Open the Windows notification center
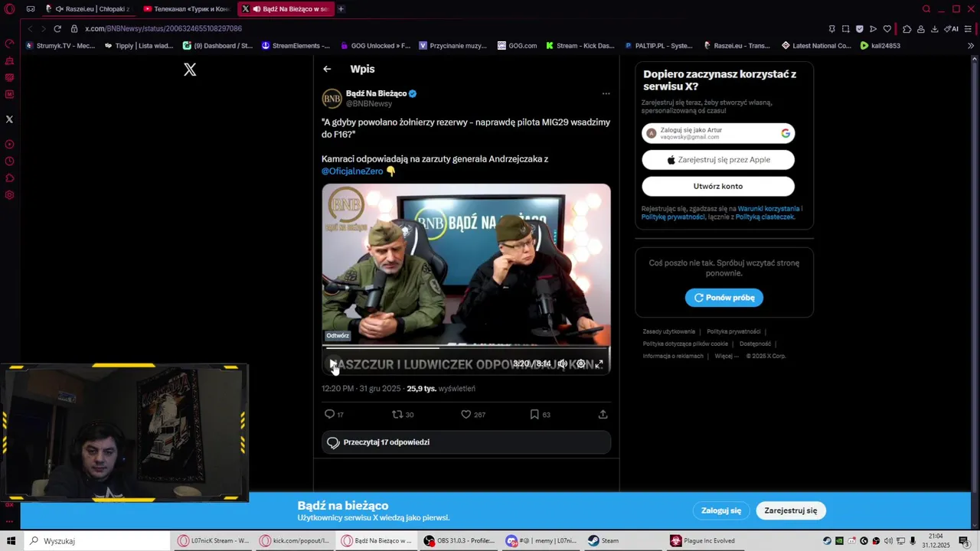This screenshot has width=980, height=551. coord(964,541)
